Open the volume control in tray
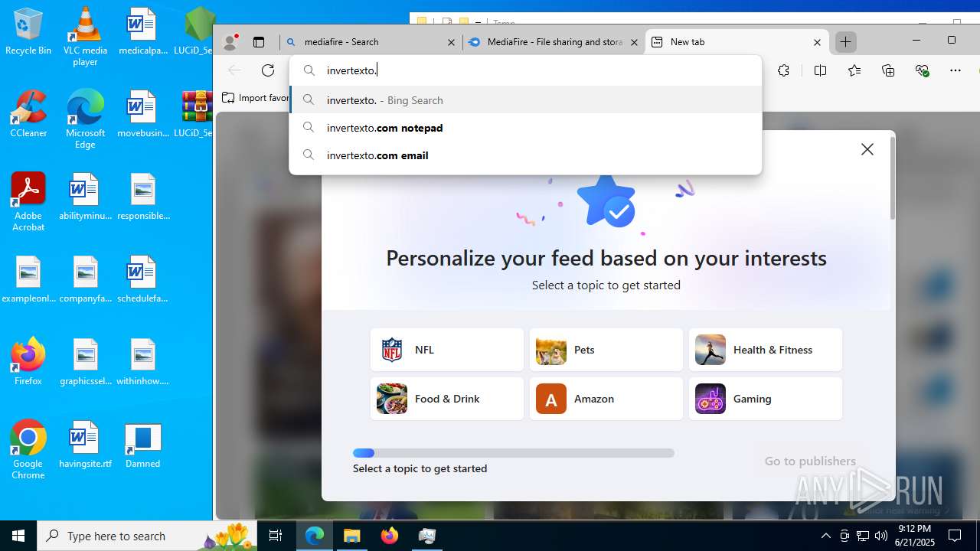The image size is (980, 551). point(881,536)
